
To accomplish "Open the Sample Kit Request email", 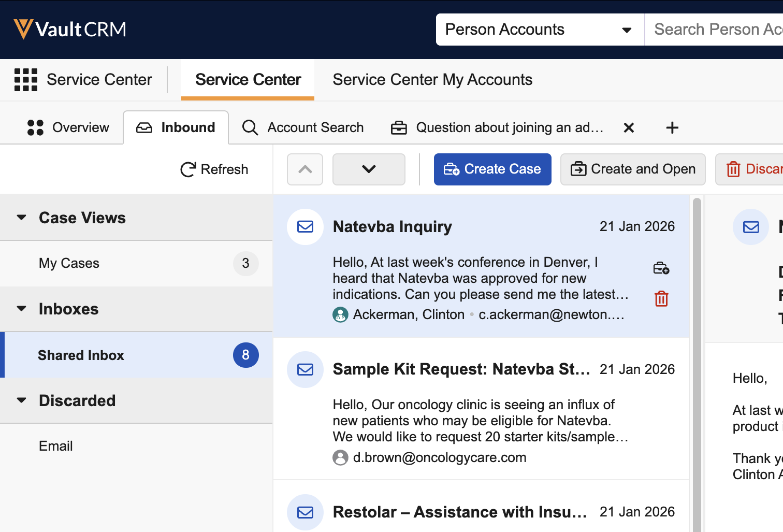I will tap(481, 409).
